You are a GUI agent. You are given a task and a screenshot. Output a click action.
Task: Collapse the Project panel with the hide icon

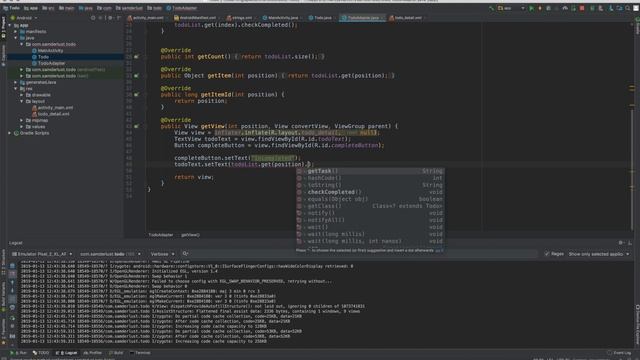click(119, 18)
